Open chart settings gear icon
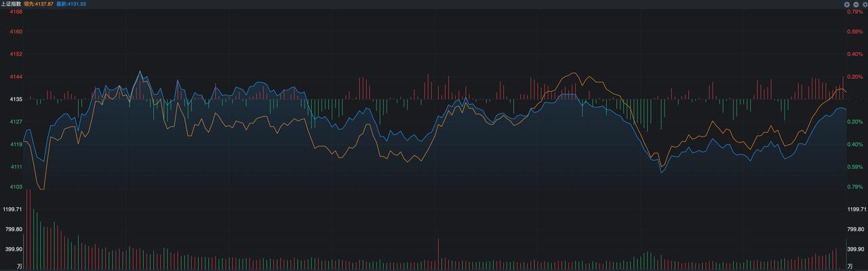The image size is (868, 271). coord(865,4)
